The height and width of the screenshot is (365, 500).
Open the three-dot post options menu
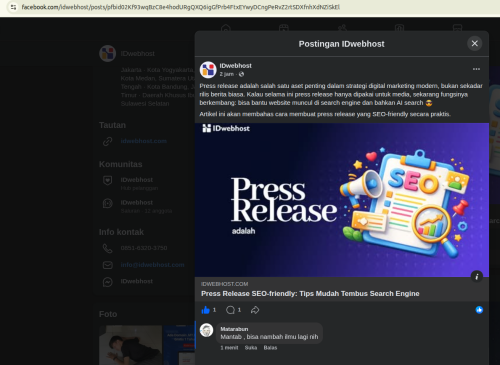pyautogui.click(x=476, y=69)
